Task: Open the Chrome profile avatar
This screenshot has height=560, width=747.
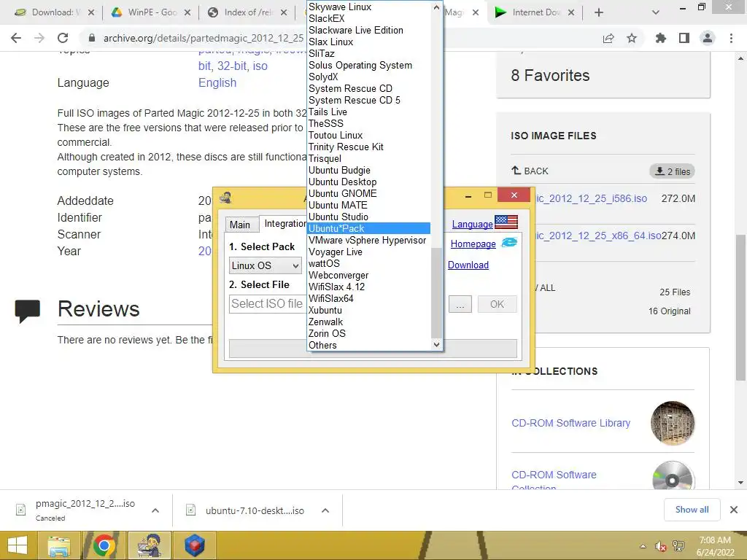Action: (708, 38)
